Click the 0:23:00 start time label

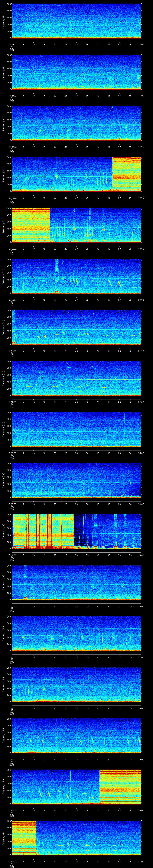(x=12, y=504)
